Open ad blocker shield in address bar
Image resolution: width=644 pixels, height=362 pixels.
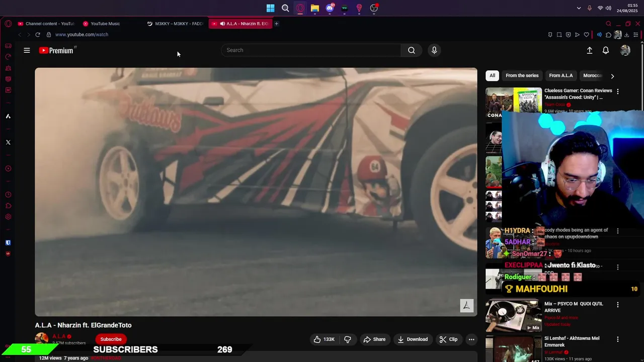pos(568,35)
